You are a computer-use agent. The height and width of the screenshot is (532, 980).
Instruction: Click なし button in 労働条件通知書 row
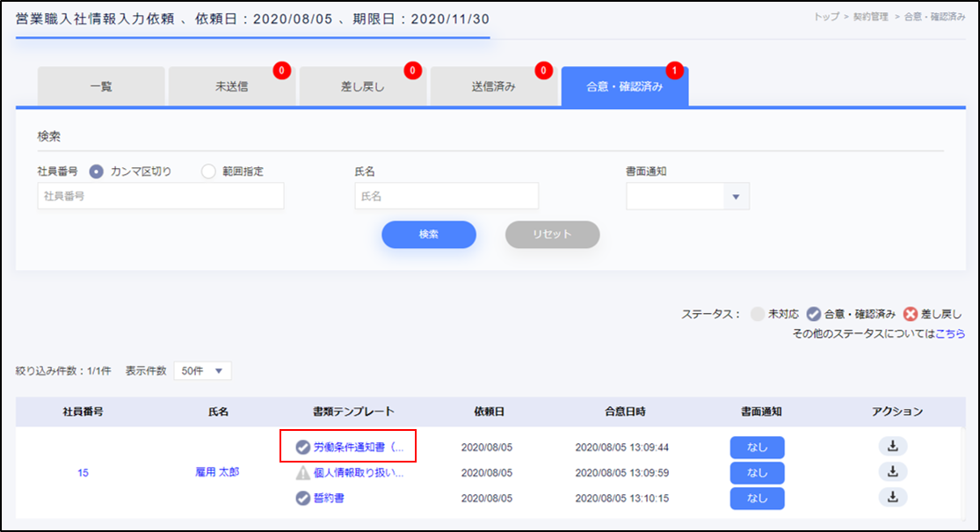point(757,447)
